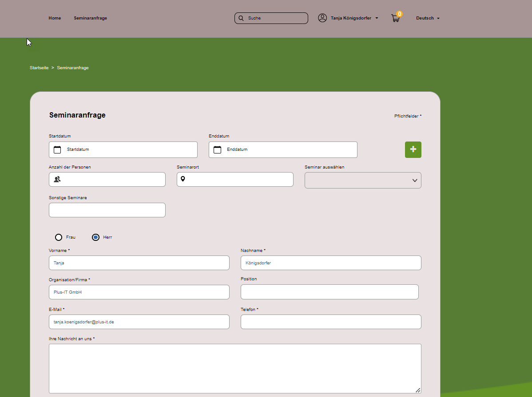Screen dimensions: 532x397
Task: Click the people icon in Anzahl der Personen
Action: pos(57,179)
